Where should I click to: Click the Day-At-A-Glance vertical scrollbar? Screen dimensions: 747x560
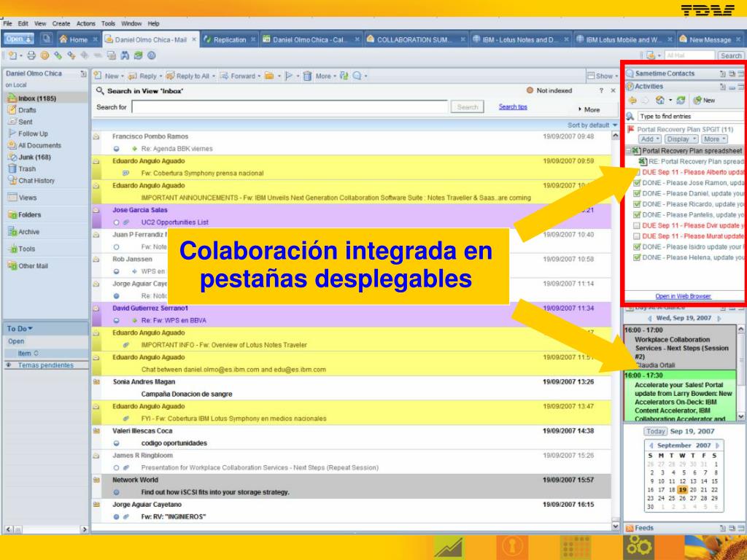click(741, 373)
